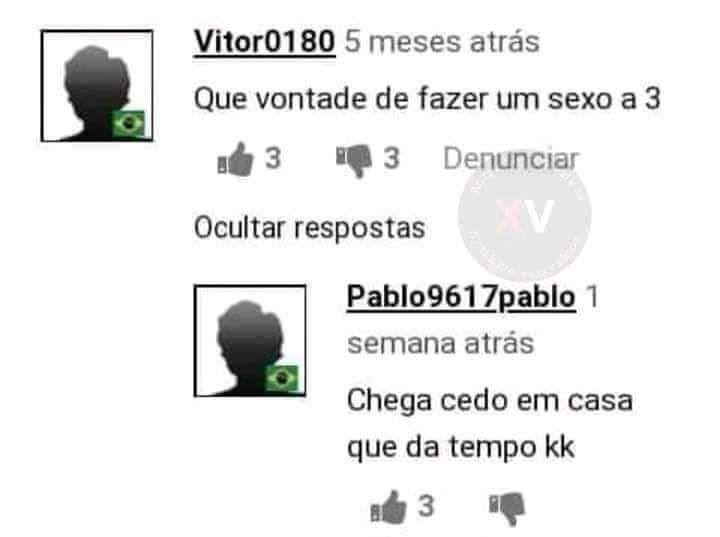The height and width of the screenshot is (537, 720).
Task: Like Vitor0180's comment with thumbs up
Action: coord(235,159)
